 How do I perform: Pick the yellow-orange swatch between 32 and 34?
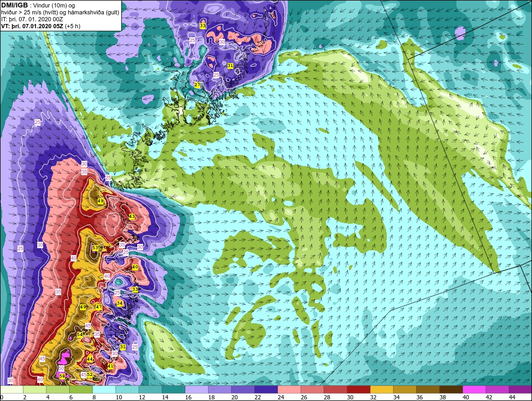(381, 389)
